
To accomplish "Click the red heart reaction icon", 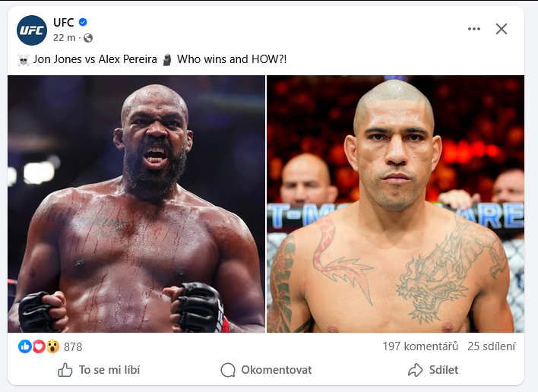I will 39,346.
